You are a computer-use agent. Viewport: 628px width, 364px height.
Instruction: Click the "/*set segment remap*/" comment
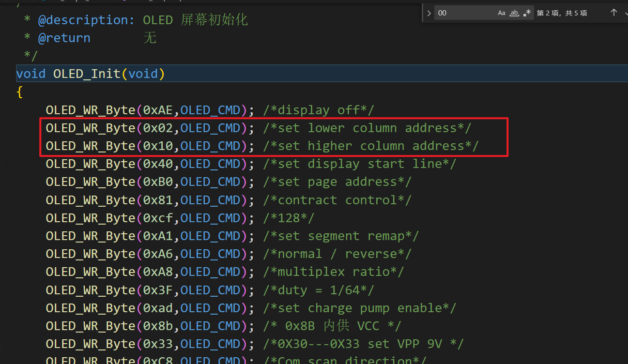point(341,236)
